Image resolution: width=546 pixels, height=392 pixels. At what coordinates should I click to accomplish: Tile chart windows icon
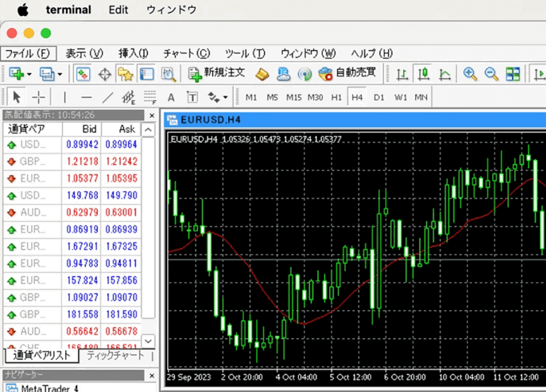click(513, 74)
